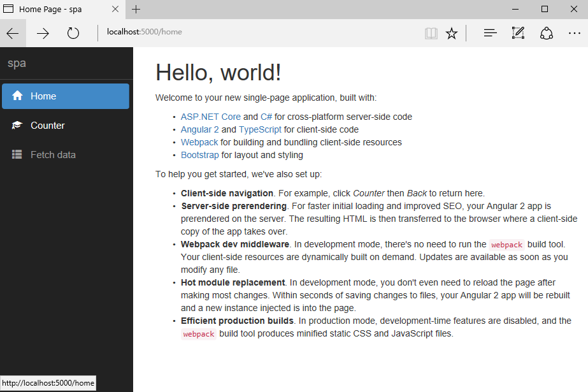This screenshot has width=588, height=392.
Task: Open the Share icon in toolbar
Action: 547,33
